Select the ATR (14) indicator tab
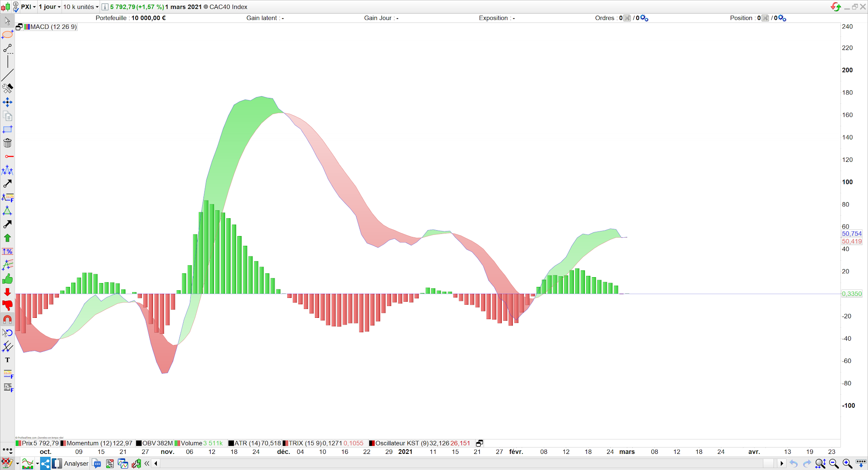The width and height of the screenshot is (868, 470). (255, 443)
